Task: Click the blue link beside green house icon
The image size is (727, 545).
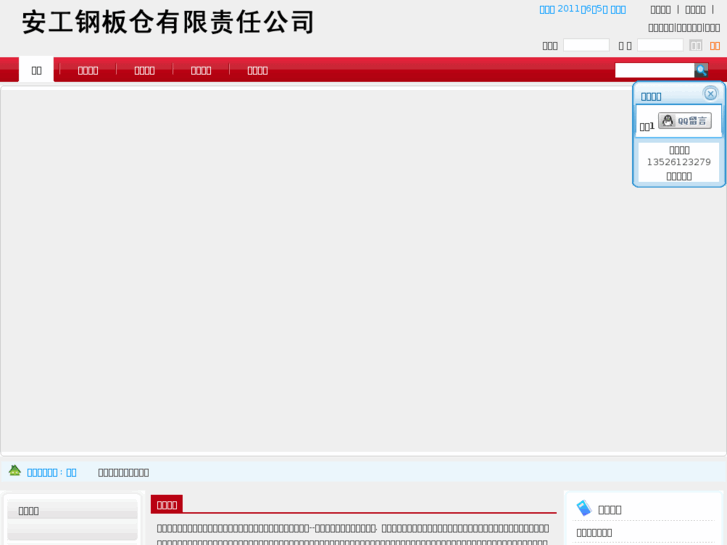Action: 51,473
